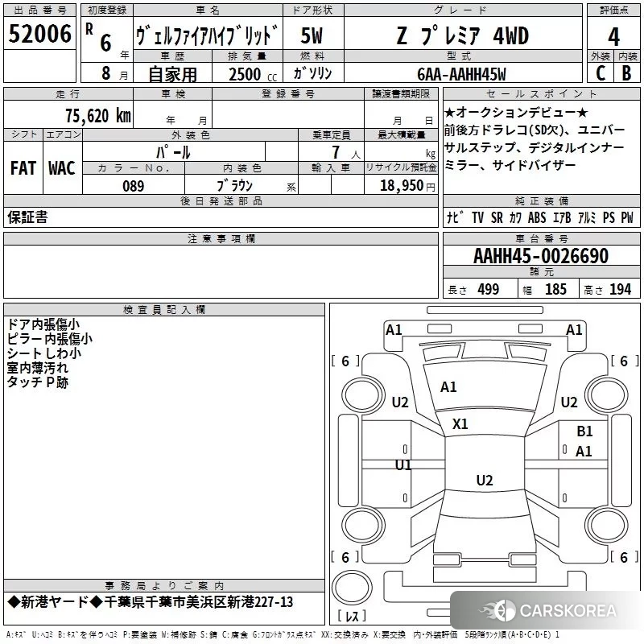Click the X1 mark on the diagram
Image resolution: width=644 pixels, height=644 pixels.
(x=460, y=424)
